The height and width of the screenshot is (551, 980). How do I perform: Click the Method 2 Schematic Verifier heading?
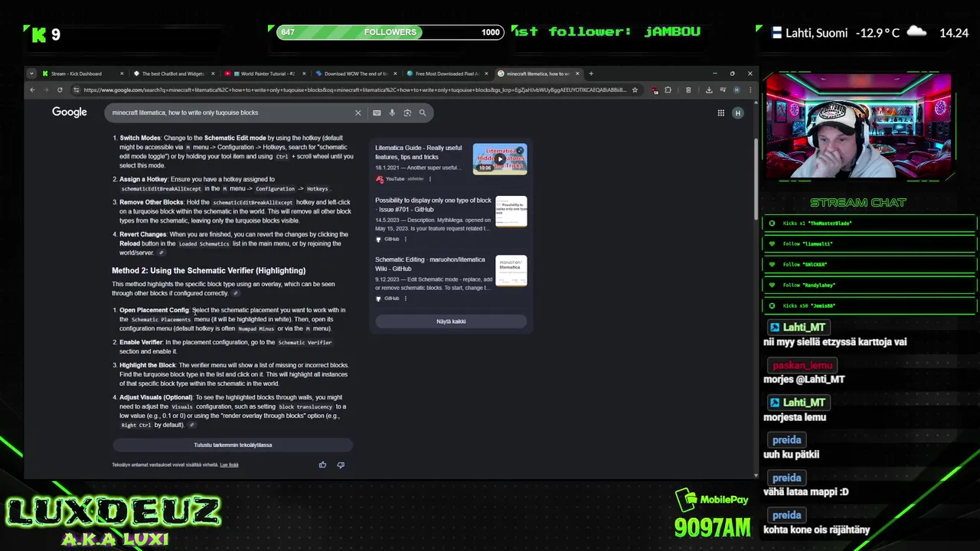click(x=208, y=270)
